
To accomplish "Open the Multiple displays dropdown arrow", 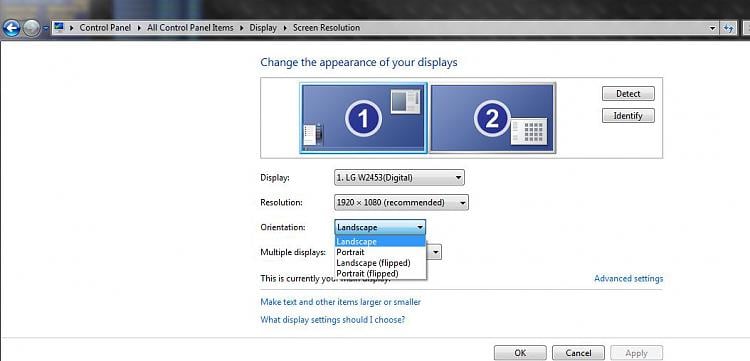I will [x=436, y=252].
